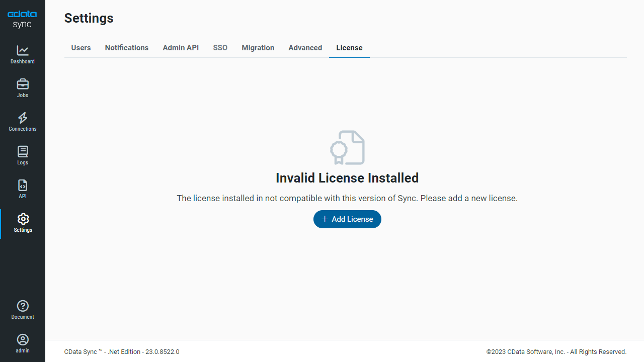Go to Jobs briefcase icon
This screenshot has width=644, height=362.
[x=23, y=84]
